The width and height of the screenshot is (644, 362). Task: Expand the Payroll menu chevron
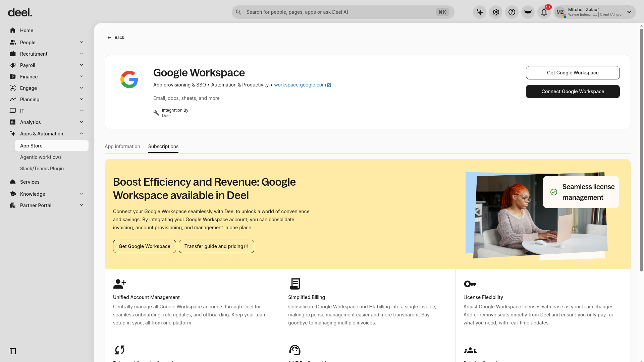pyautogui.click(x=82, y=65)
